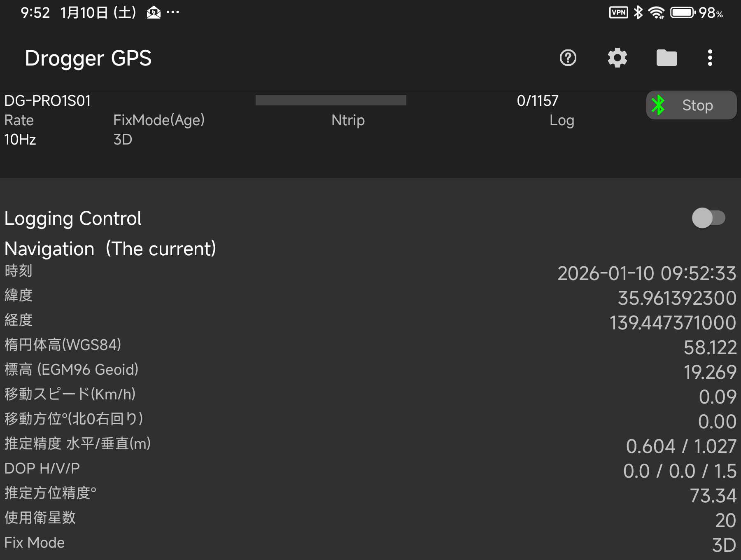Tap the latitude value 35.961392300

click(676, 298)
